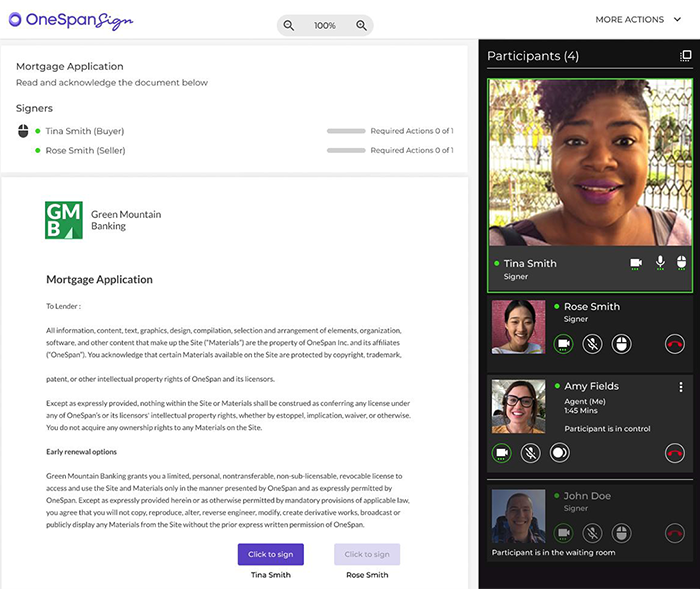This screenshot has height=589, width=700.
Task: Click 'Read and acknowledge the document below'
Action: tap(112, 83)
